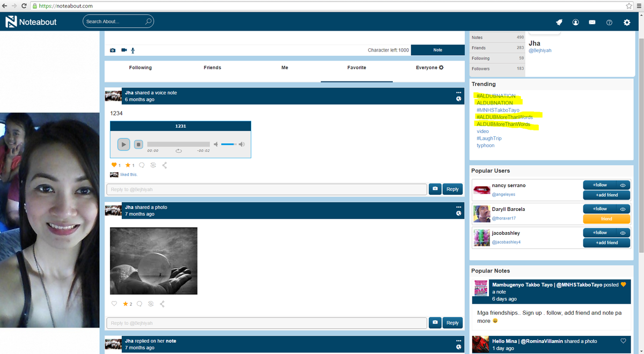Click the globe privacy icon on photo post
The width and height of the screenshot is (644, 354).
[x=458, y=213]
